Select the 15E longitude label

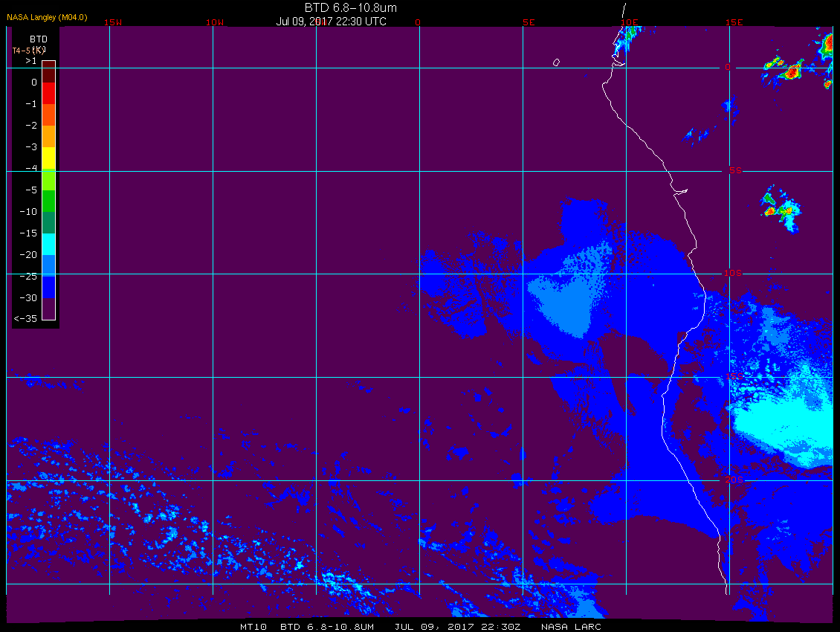[x=734, y=22]
